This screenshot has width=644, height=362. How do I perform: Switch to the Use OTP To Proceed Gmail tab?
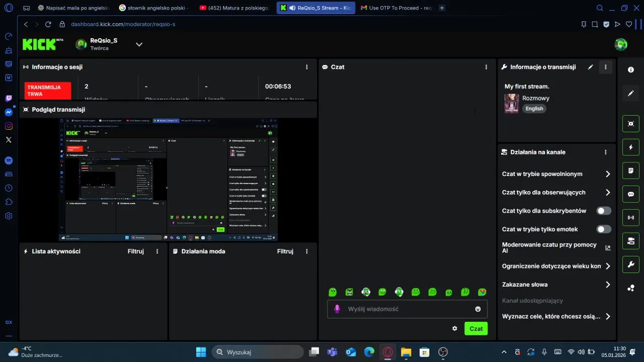pyautogui.click(x=395, y=8)
